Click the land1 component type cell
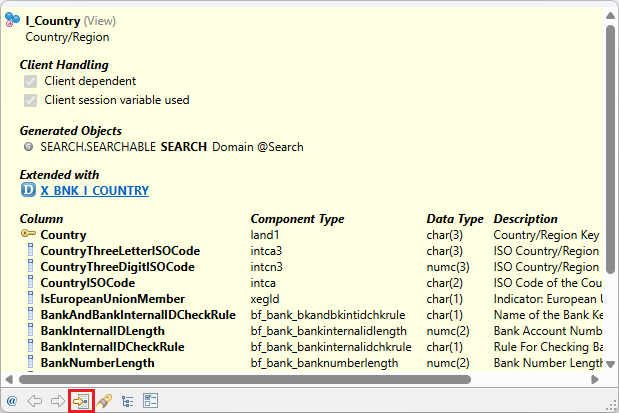The width and height of the screenshot is (619, 413). (x=265, y=235)
